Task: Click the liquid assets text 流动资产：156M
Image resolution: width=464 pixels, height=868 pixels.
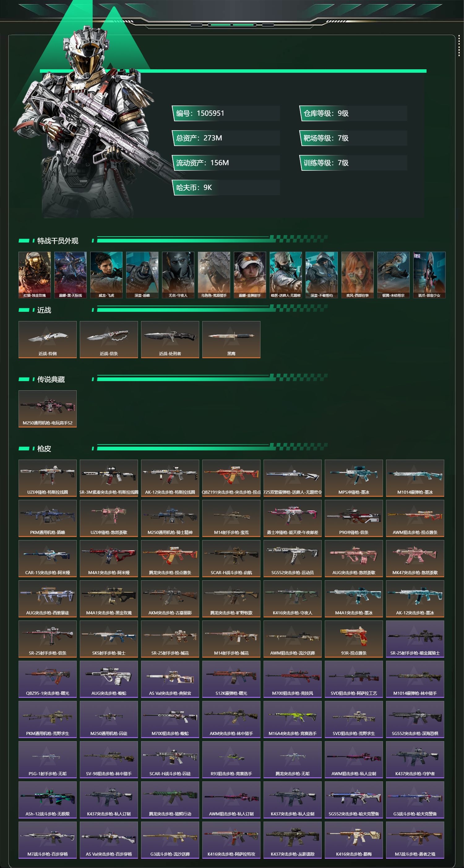Action: click(202, 163)
